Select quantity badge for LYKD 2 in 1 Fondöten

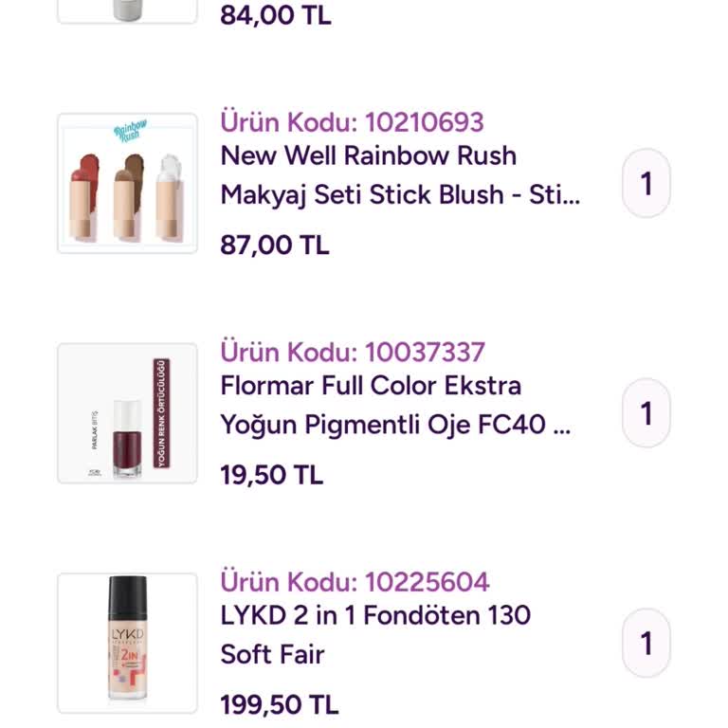646,643
